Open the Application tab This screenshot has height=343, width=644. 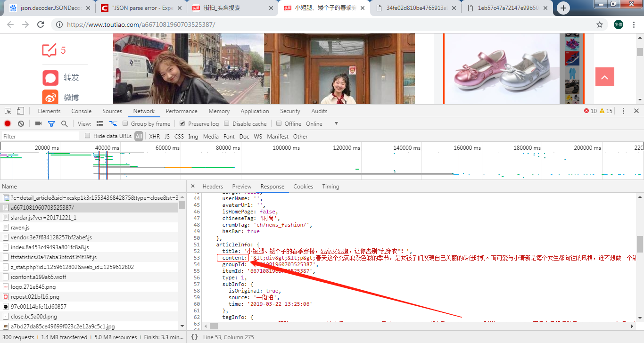click(255, 111)
